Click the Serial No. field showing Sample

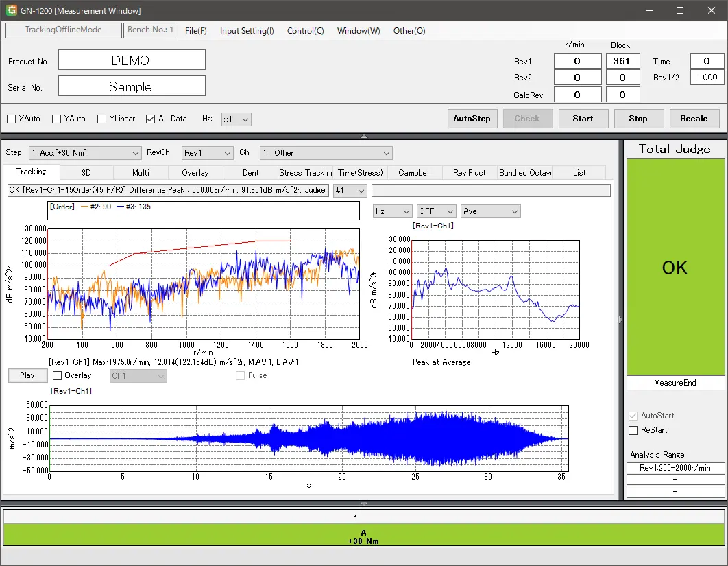(132, 86)
